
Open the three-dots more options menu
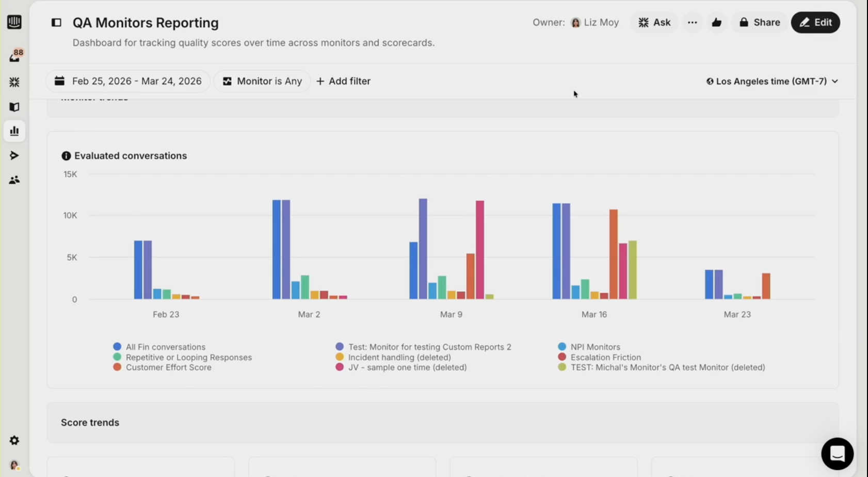(692, 22)
